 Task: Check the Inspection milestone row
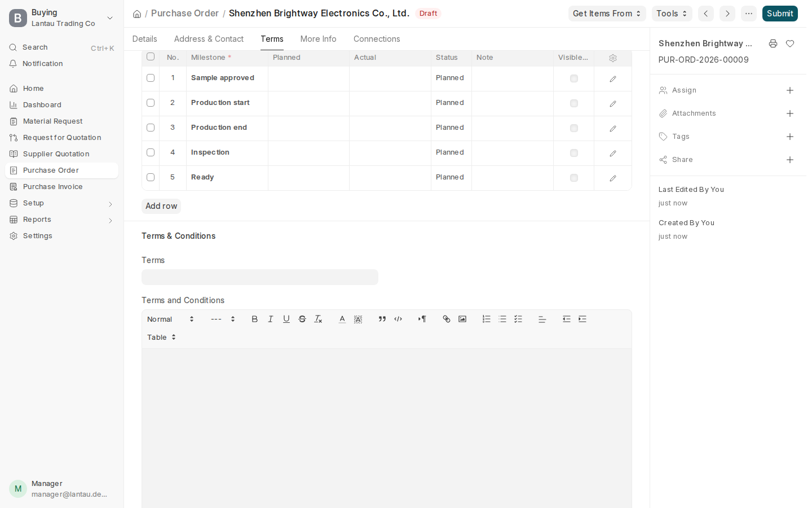(151, 152)
